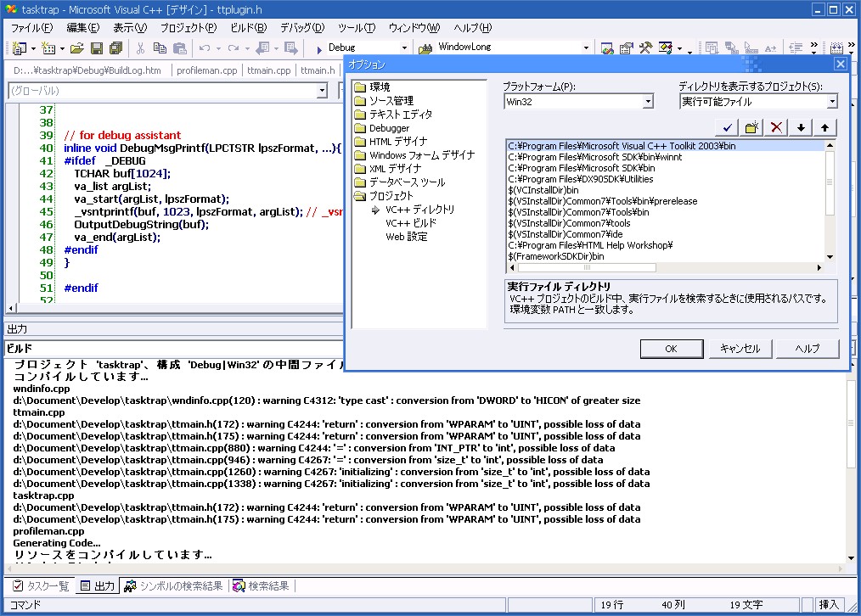Delete selected directory with red X icon
This screenshot has width=861, height=616.
point(776,127)
